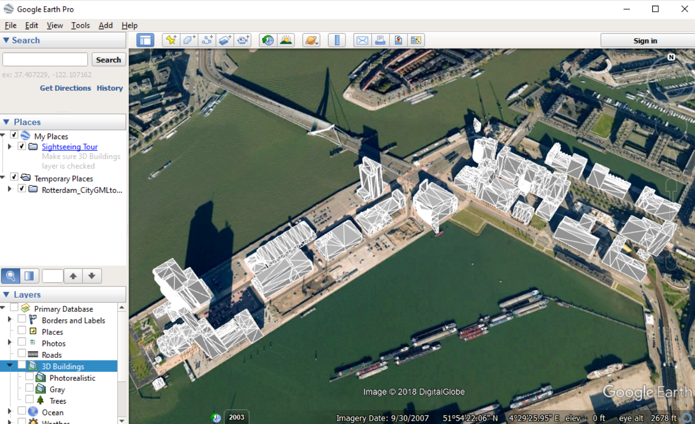Open the ruler tool

pyautogui.click(x=337, y=40)
